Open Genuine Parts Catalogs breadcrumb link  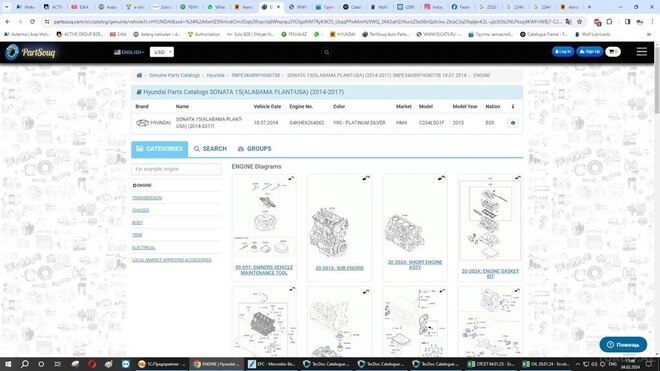(174, 75)
